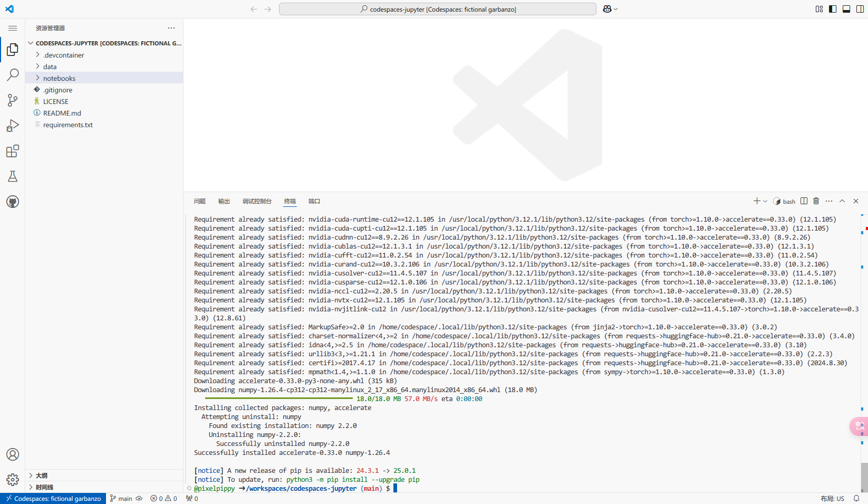
Task: Toggle the bottom panel visibility
Action: point(846,9)
